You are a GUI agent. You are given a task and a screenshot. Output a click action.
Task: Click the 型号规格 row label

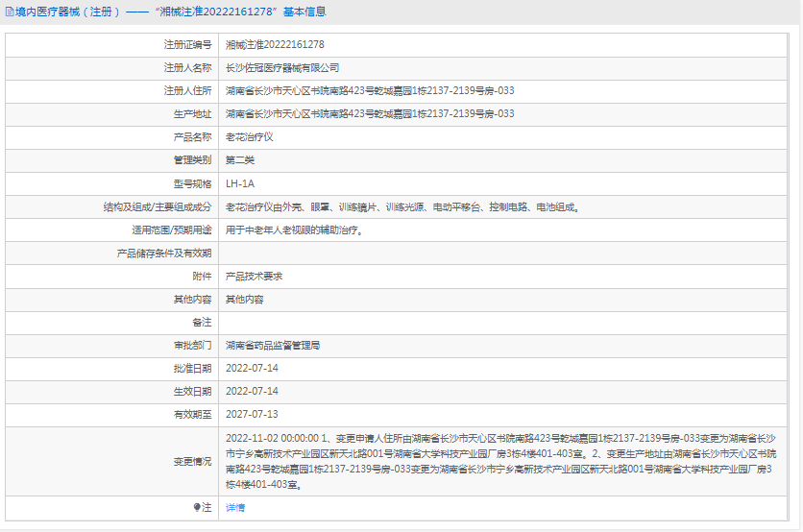point(192,183)
